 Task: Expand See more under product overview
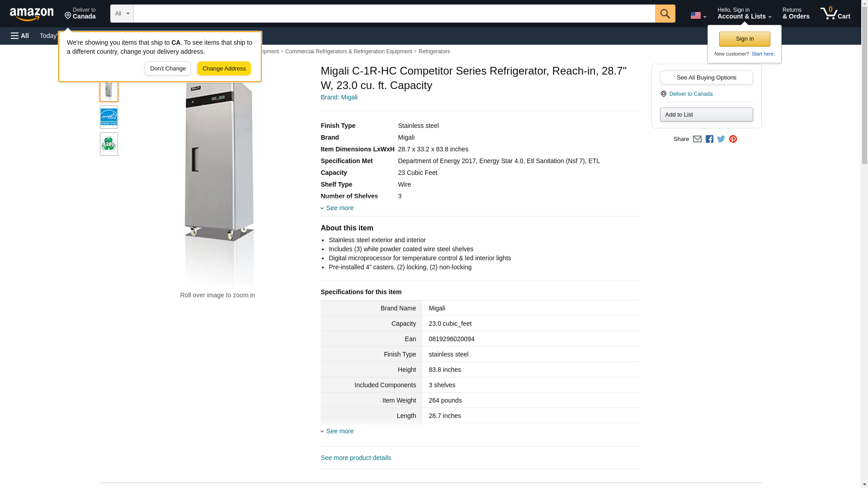340,208
